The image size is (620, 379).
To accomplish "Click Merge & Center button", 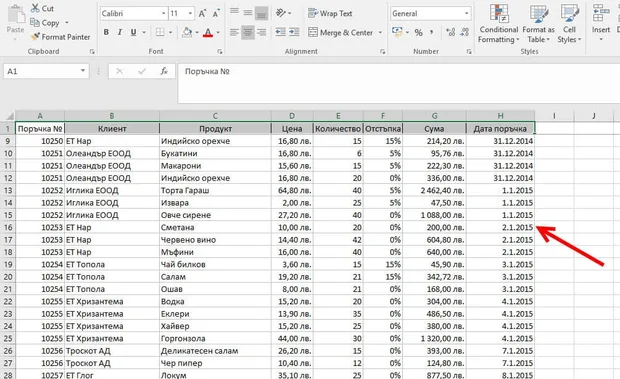I will (x=340, y=32).
